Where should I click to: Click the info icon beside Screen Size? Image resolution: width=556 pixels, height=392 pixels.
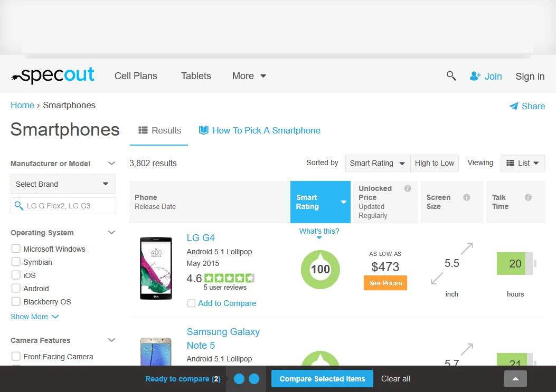coord(467,197)
